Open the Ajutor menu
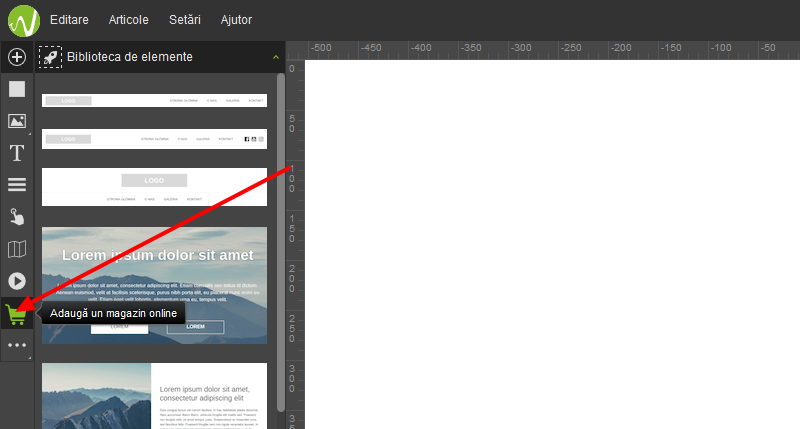This screenshot has height=429, width=800. [236, 20]
